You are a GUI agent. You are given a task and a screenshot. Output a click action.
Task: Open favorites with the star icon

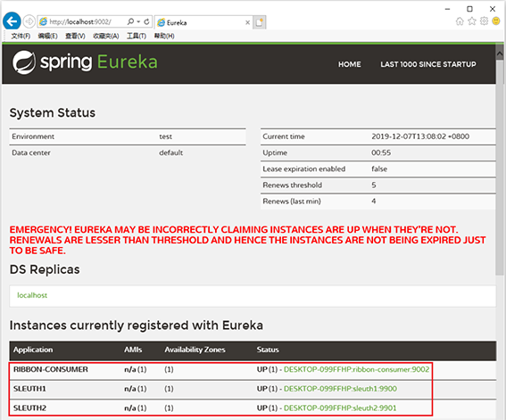[472, 21]
